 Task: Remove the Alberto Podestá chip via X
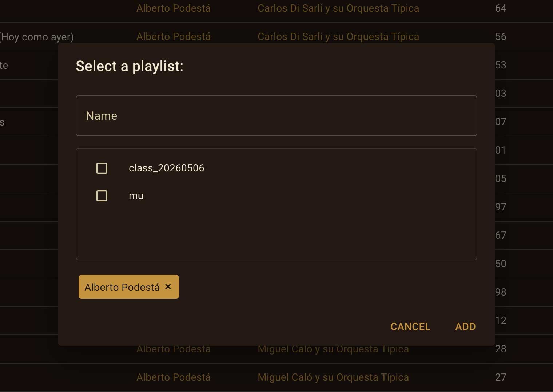coord(168,287)
